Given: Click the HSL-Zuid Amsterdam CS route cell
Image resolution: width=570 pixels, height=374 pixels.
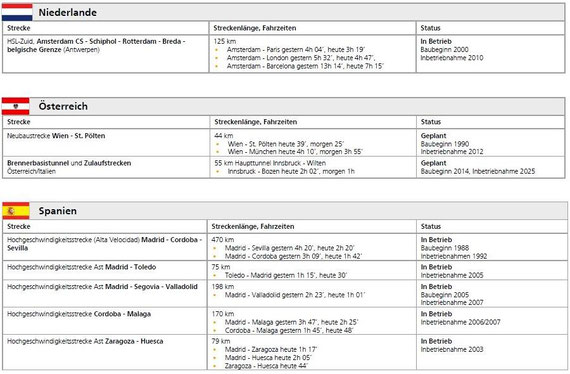Looking at the screenshot, I should (106, 54).
